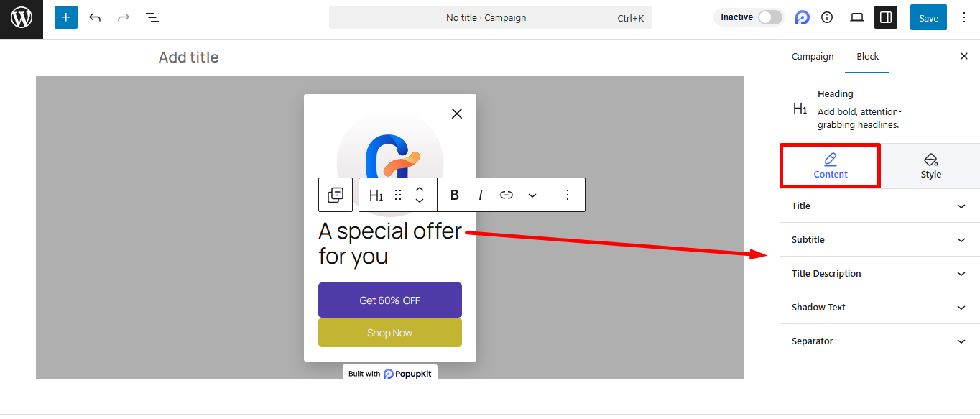Toggle the Inactive campaign switch
The image size is (980, 419).
[x=769, y=17]
